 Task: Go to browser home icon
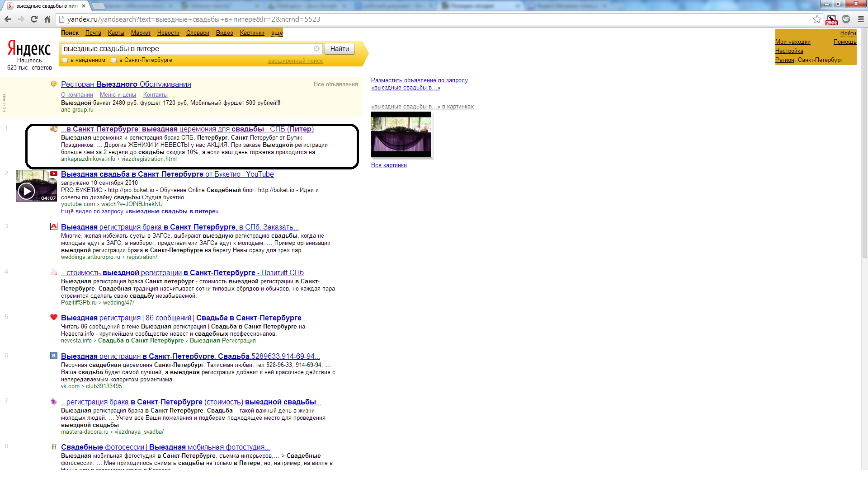pyautogui.click(x=47, y=19)
